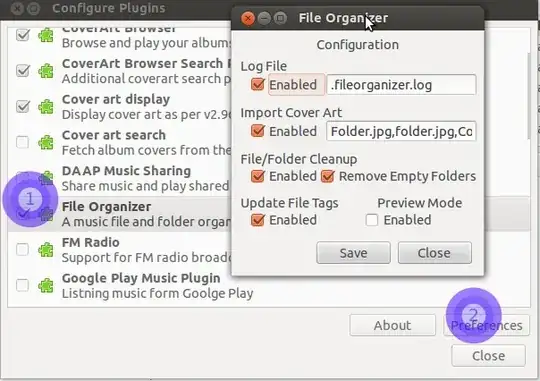The width and height of the screenshot is (540, 381).
Task: Select the Cover art display plugin name
Action: (116, 99)
